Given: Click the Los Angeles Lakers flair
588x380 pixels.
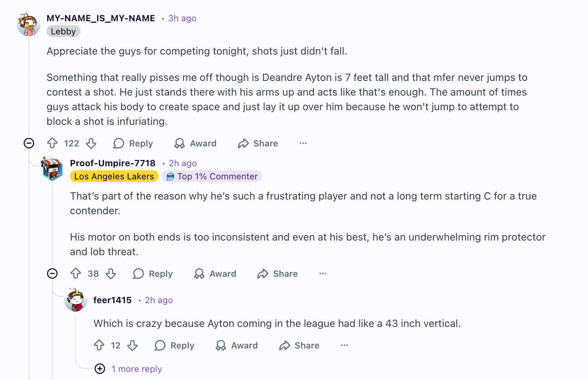Looking at the screenshot, I should tap(114, 176).
